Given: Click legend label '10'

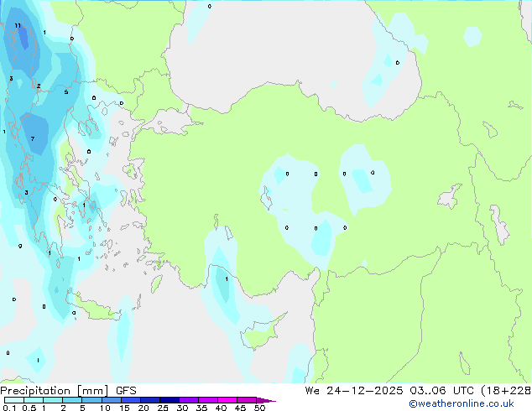Looking at the screenshot, I should [105, 408].
